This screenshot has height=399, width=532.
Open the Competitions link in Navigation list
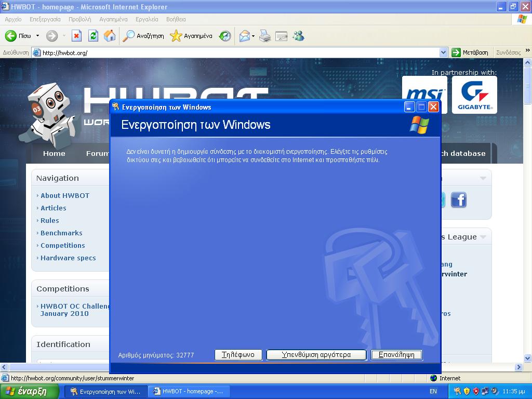pos(63,246)
